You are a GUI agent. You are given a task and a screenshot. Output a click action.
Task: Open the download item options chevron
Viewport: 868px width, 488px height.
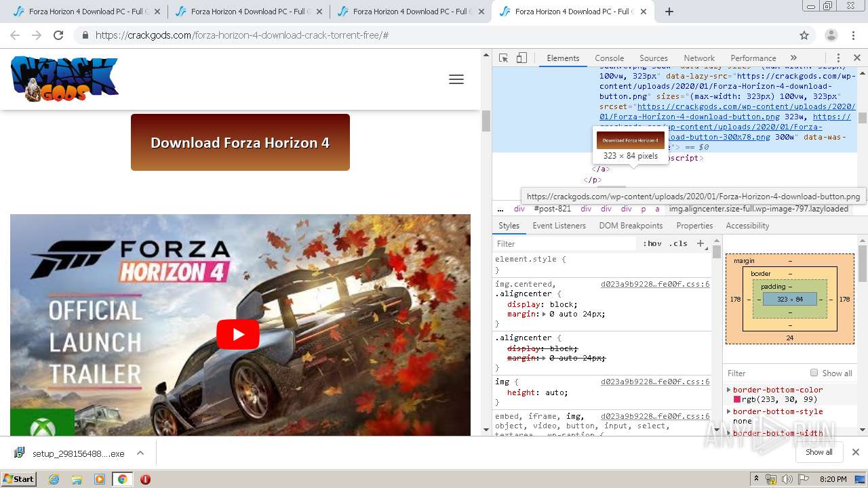point(140,453)
